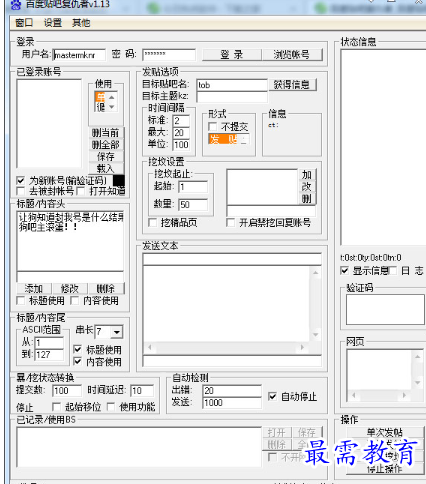Toggle the 为新账号(输验证码) checkbox
Viewport: 426px width, 484px height.
click(21, 181)
